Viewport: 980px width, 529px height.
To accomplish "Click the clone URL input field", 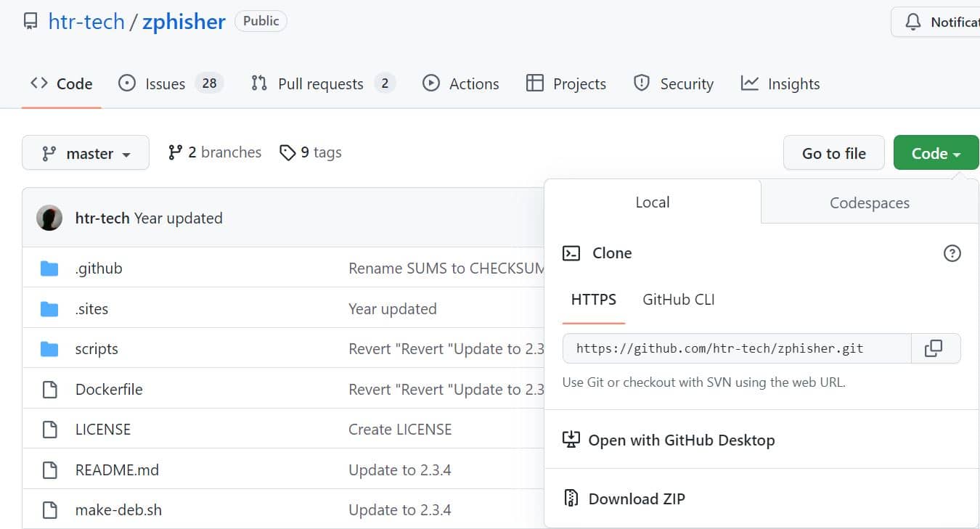I will [x=737, y=348].
